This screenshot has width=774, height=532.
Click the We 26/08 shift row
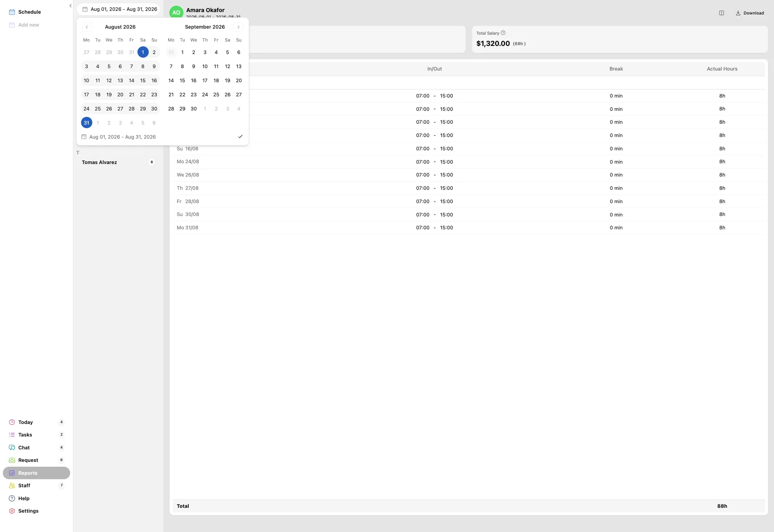(468, 175)
